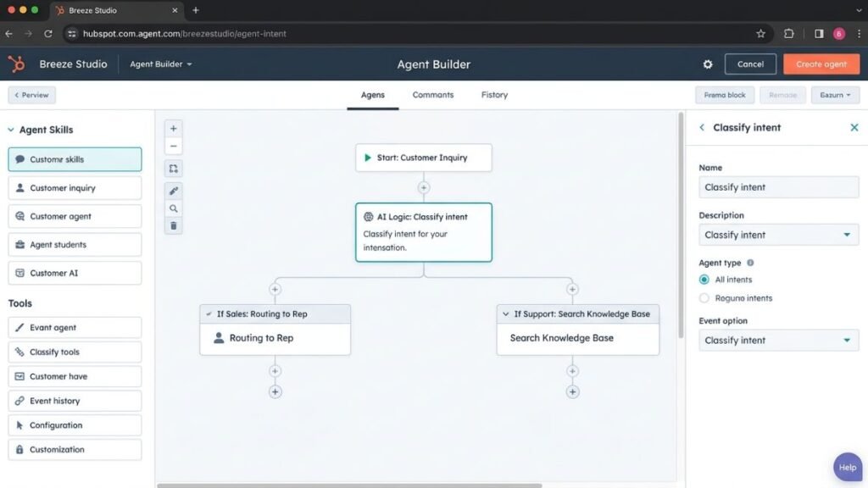
Task: Add step above If Sales branch
Action: [x=275, y=289]
